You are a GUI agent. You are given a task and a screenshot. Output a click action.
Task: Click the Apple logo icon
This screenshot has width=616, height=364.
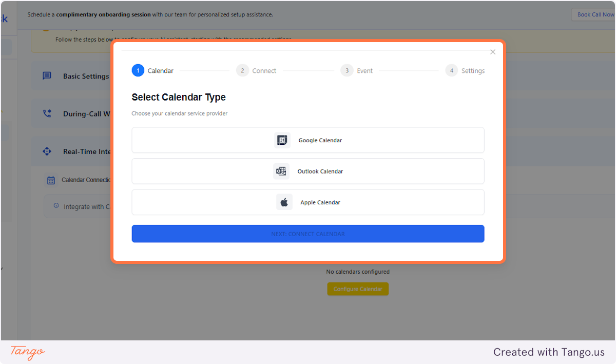(284, 202)
